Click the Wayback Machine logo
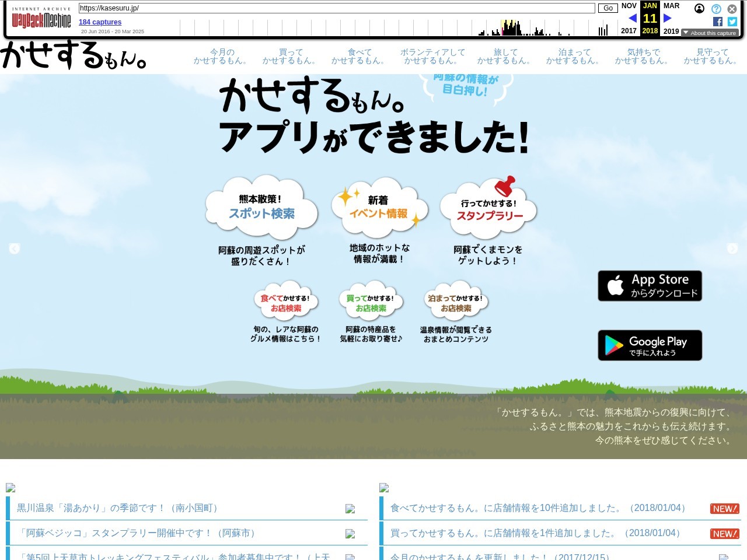The image size is (747, 560). click(x=41, y=20)
